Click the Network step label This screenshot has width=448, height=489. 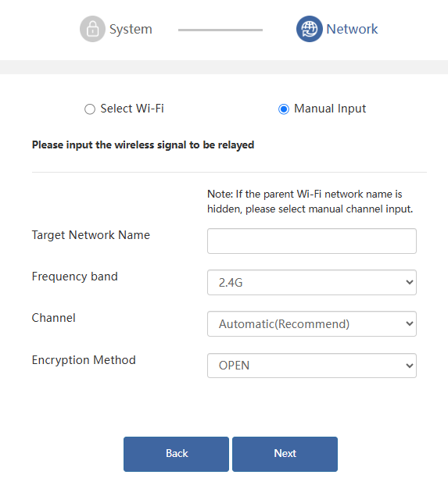pos(352,29)
